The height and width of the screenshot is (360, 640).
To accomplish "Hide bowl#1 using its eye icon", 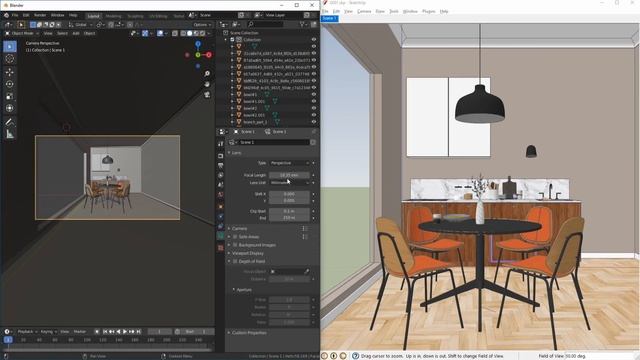I will pos(314,94).
